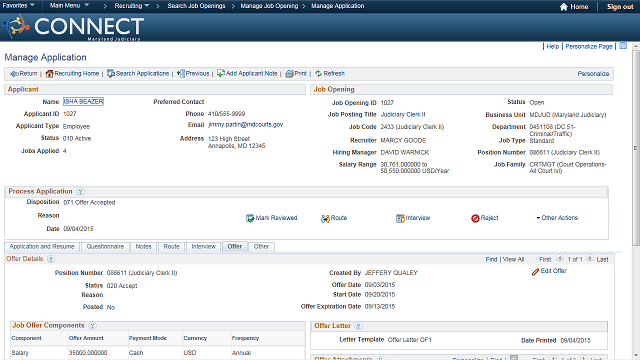Expand the Main Menu dropdown
This screenshot has width=640, height=360.
pos(69,6)
